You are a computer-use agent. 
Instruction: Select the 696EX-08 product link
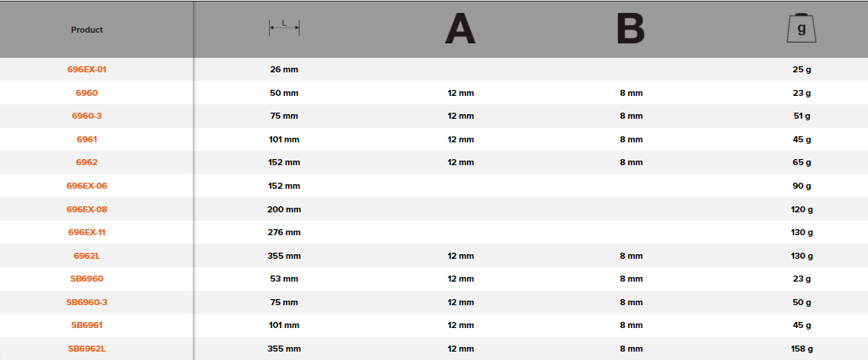click(x=87, y=209)
